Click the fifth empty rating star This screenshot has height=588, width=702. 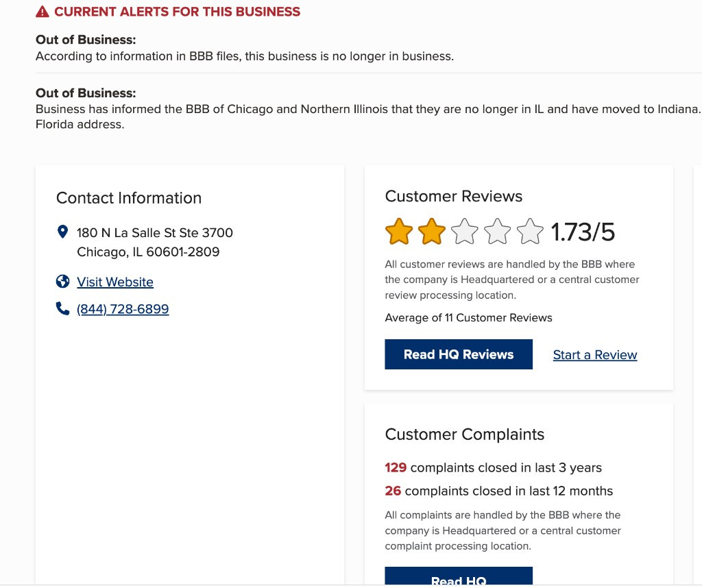coord(530,232)
